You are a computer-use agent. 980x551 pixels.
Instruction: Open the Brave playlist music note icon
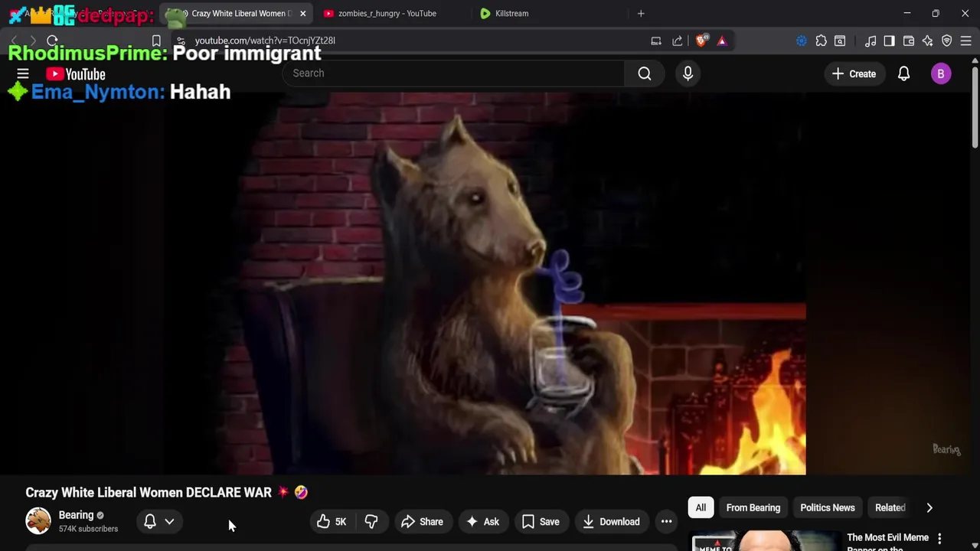coord(871,41)
